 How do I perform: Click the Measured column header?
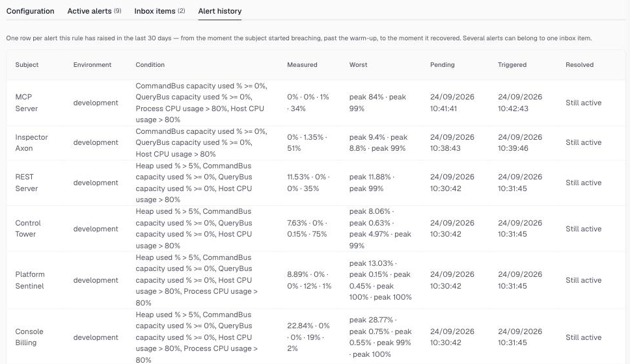[302, 64]
